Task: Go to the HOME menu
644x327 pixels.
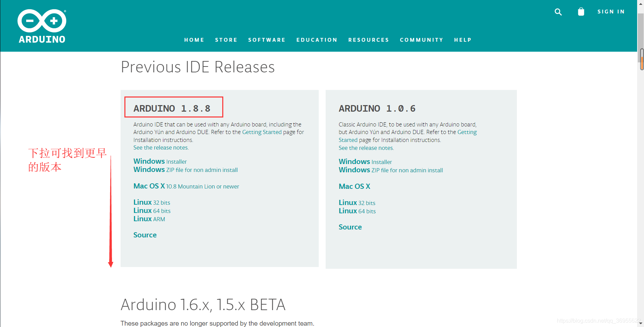Action: (x=194, y=40)
